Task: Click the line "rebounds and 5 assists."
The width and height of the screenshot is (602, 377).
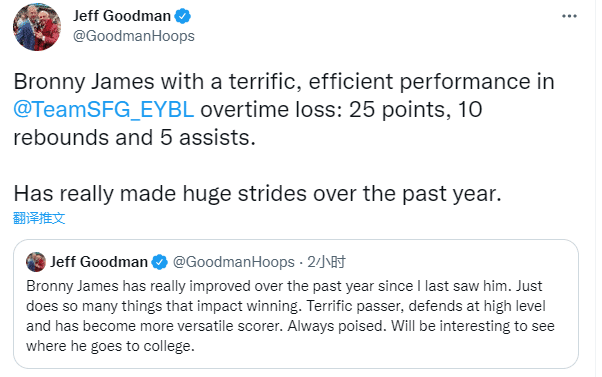Action: pyautogui.click(x=134, y=138)
